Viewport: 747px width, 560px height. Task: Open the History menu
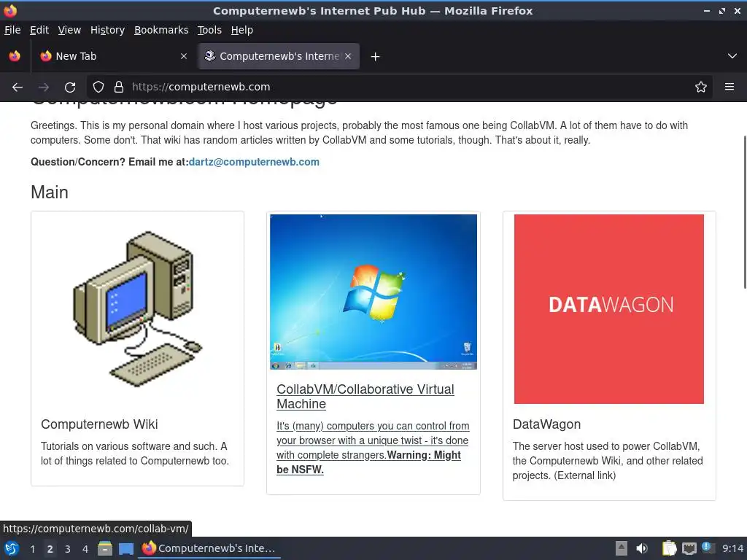[x=108, y=30]
